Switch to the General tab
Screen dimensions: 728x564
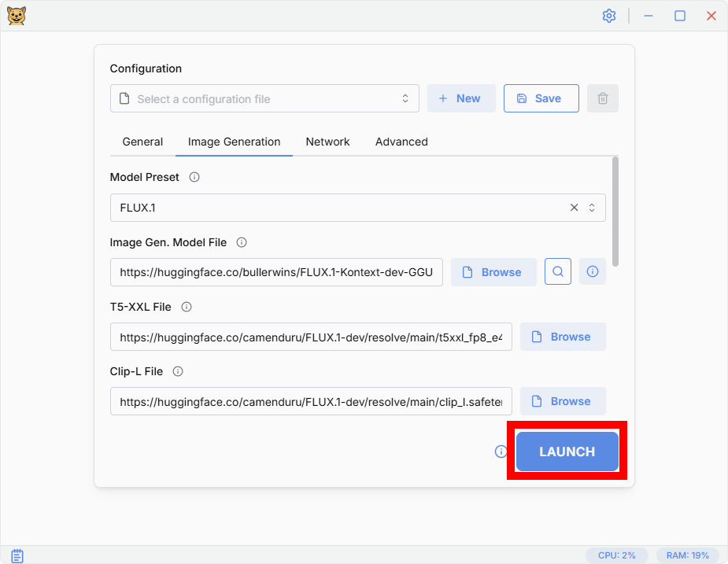click(x=142, y=142)
